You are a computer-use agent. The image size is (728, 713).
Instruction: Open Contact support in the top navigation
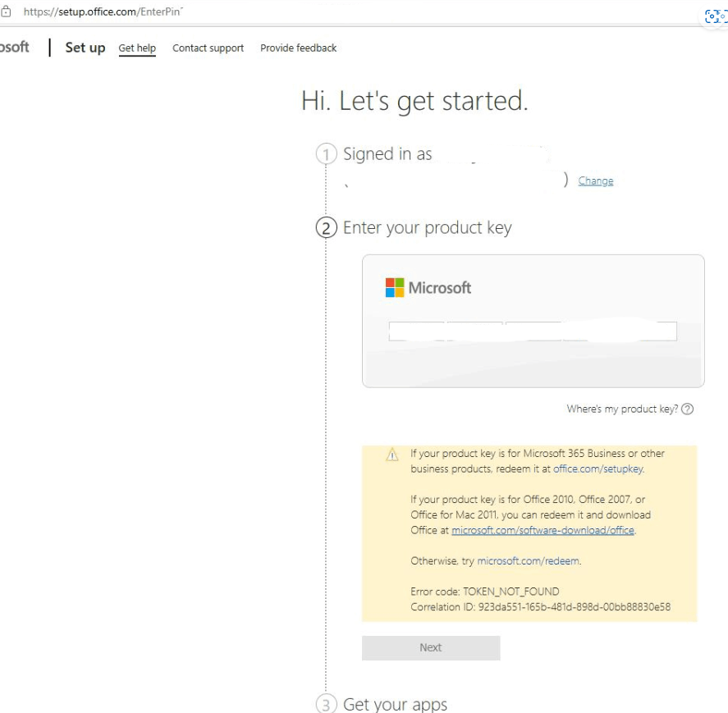tap(208, 48)
